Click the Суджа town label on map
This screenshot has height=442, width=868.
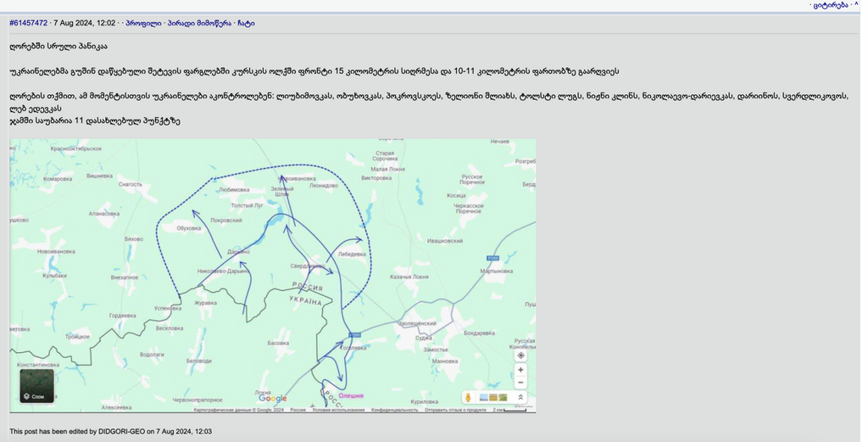424,338
